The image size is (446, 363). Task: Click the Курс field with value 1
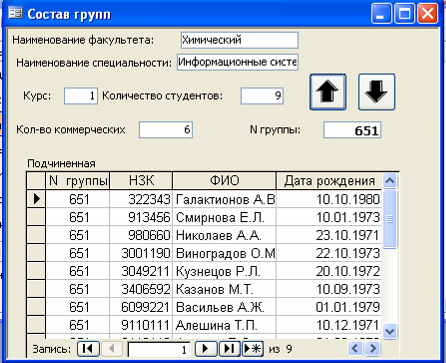[x=81, y=96]
